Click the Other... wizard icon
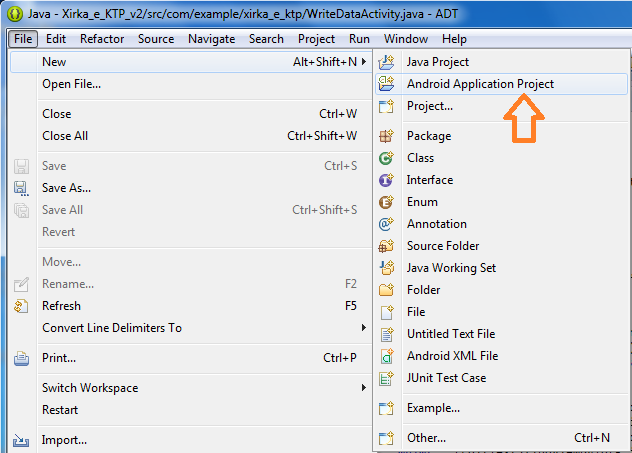632x453 pixels. tap(386, 438)
